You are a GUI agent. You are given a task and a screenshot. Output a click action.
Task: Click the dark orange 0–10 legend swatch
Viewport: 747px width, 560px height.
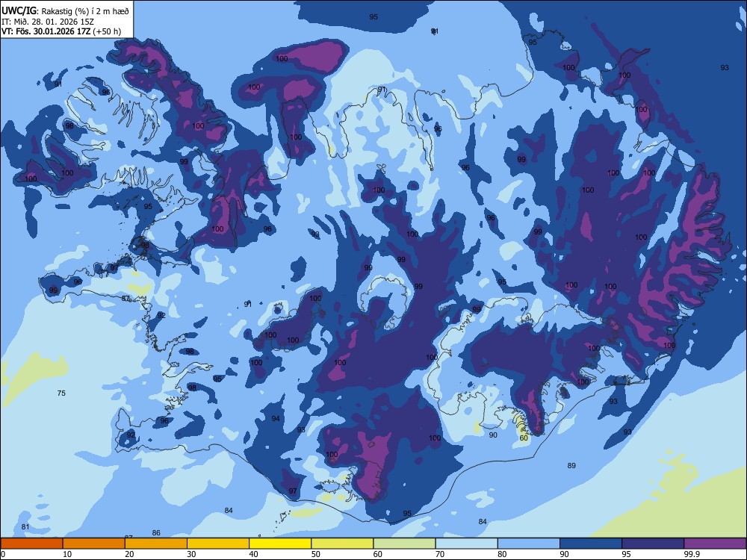pyautogui.click(x=31, y=544)
